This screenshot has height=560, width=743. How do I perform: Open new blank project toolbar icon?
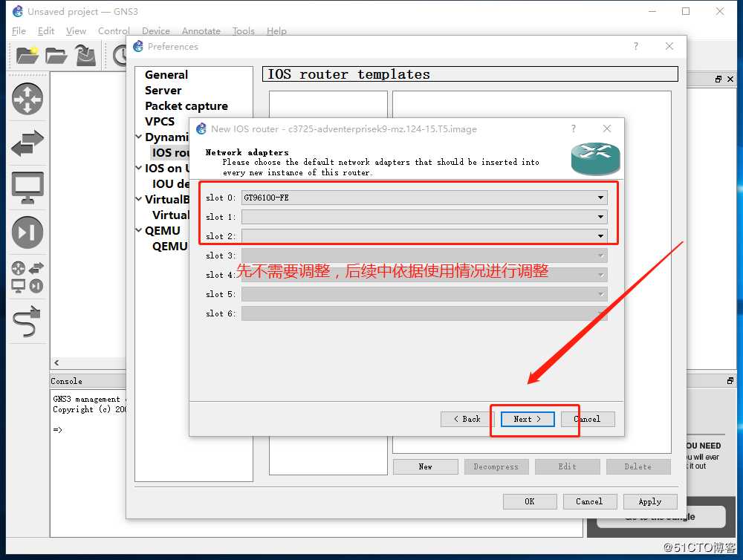[27, 56]
